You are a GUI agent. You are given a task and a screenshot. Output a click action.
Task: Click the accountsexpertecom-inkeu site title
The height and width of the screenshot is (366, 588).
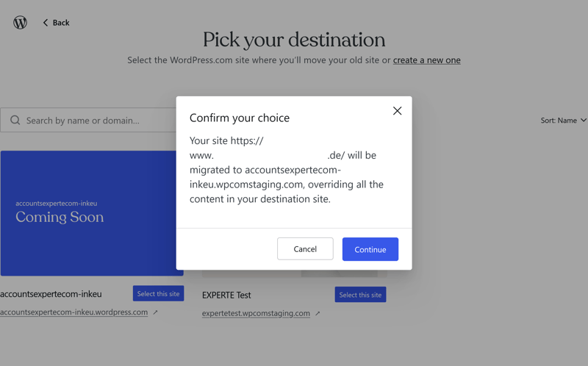pos(51,294)
